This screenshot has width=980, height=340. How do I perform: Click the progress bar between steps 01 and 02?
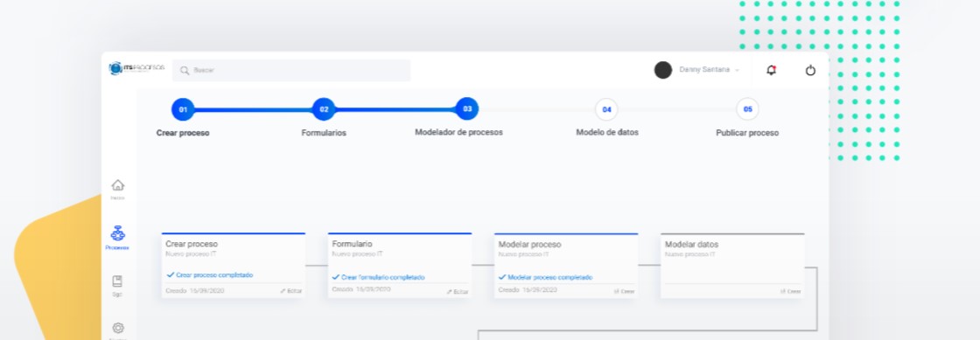(253, 110)
